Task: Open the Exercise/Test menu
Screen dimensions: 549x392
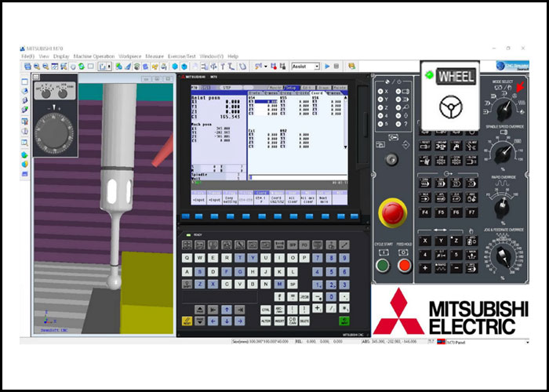Action: [182, 56]
